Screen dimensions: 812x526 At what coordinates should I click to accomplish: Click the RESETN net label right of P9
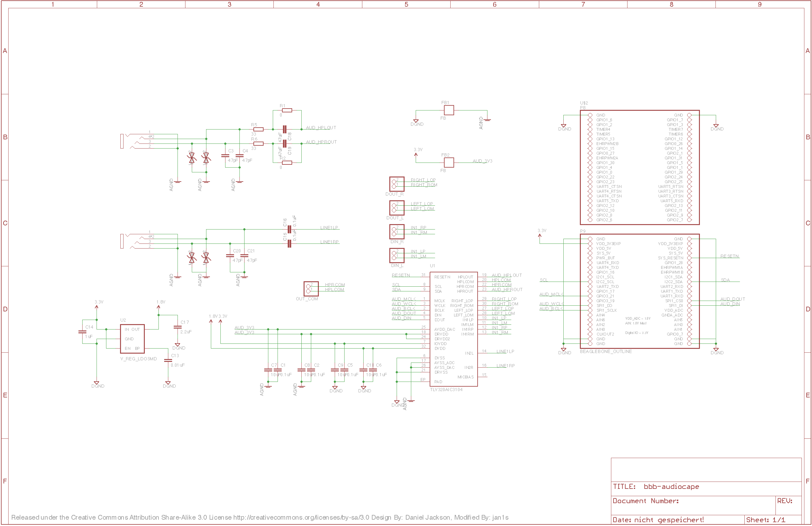click(x=729, y=256)
